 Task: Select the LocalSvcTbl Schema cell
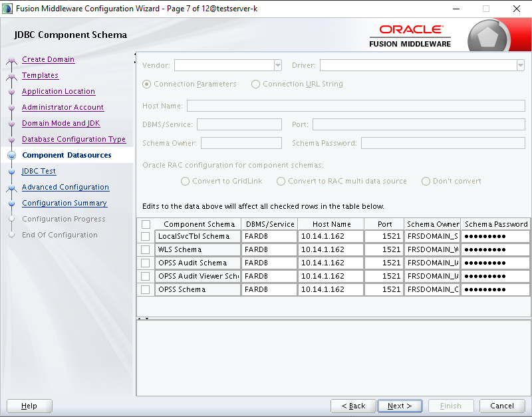pyautogui.click(x=198, y=237)
